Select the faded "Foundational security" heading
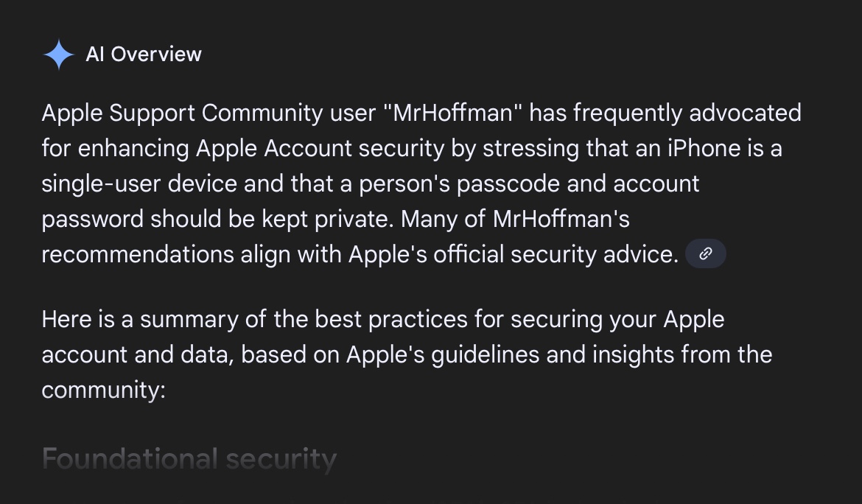862x504 pixels. click(x=189, y=458)
